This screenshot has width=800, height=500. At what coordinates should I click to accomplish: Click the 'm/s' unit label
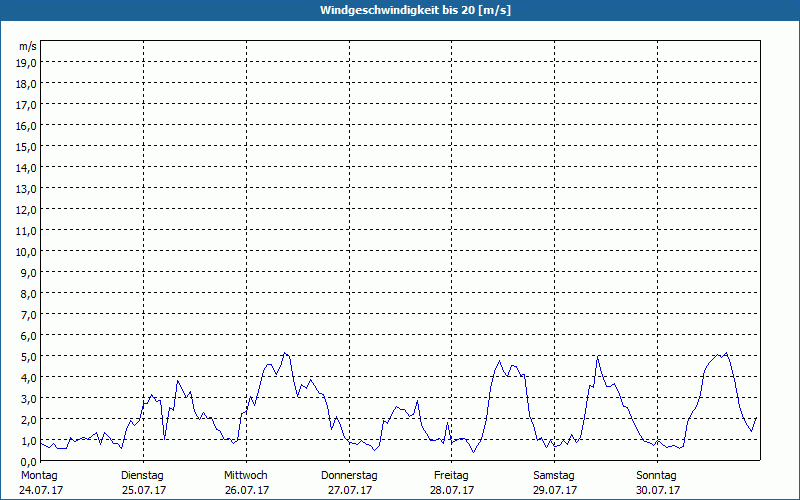(28, 46)
